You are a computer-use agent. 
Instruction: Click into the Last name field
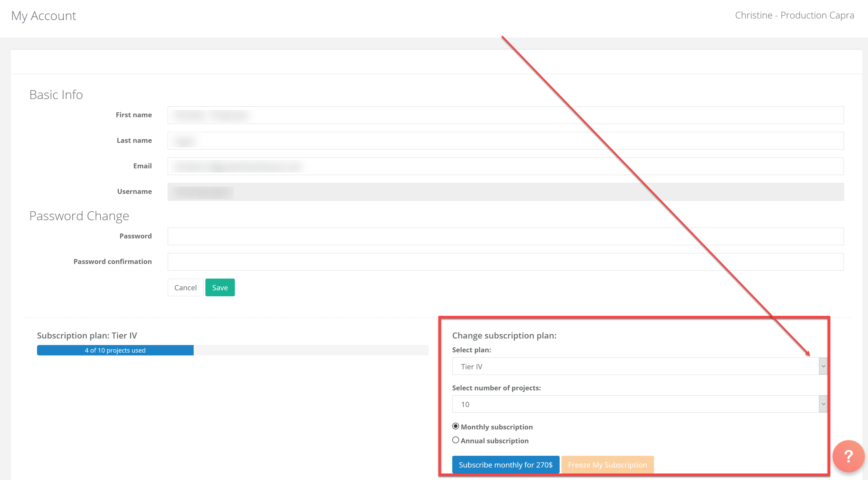coord(505,141)
